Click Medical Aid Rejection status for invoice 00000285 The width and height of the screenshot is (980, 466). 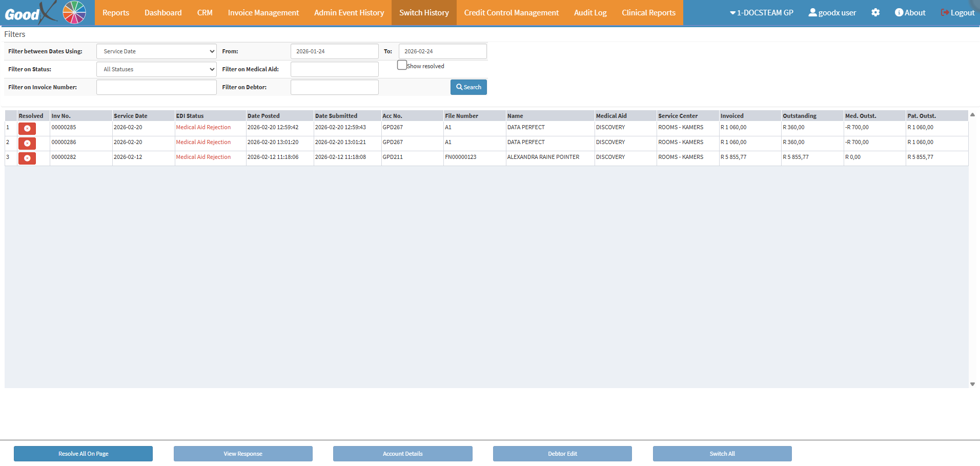coord(203,127)
